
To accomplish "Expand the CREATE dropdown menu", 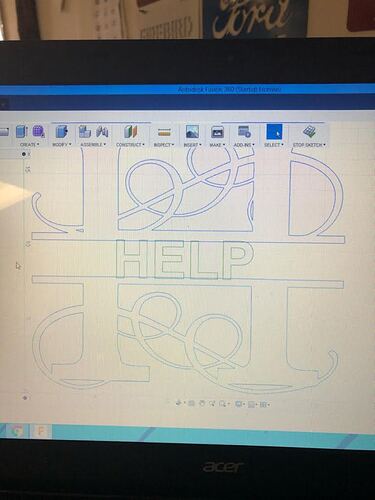I will 29,145.
